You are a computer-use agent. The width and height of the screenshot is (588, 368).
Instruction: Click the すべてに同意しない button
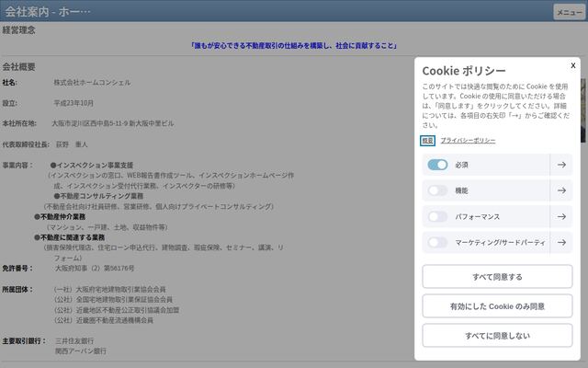click(497, 335)
